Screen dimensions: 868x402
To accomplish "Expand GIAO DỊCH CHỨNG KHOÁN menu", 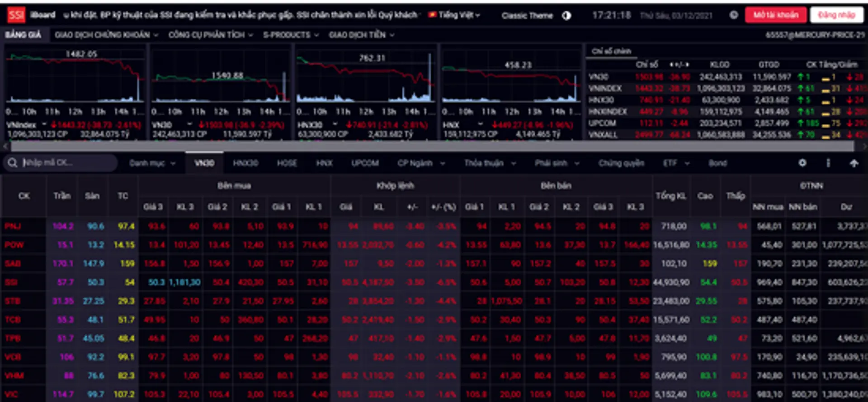I will (107, 35).
